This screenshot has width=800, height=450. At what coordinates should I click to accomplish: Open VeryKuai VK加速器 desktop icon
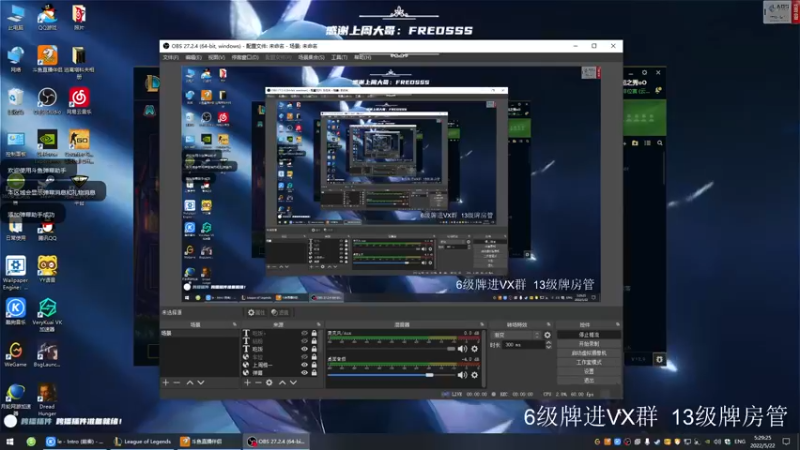47,314
